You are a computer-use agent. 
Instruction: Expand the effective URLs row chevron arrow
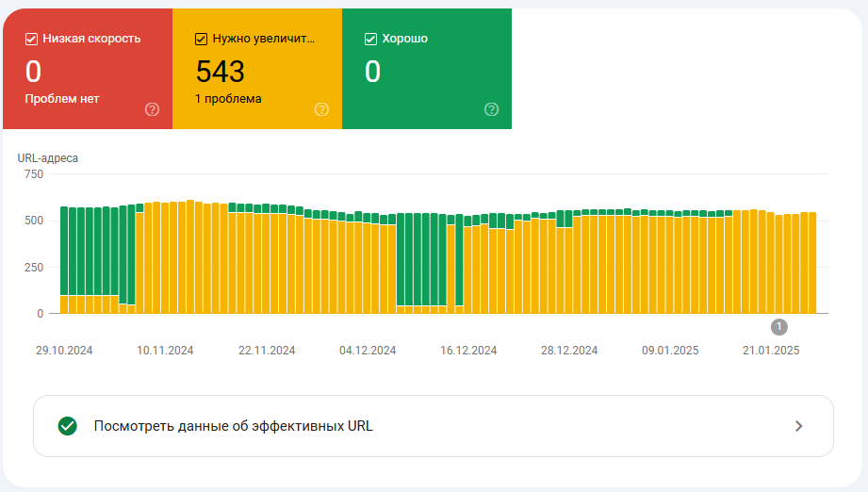(x=798, y=426)
